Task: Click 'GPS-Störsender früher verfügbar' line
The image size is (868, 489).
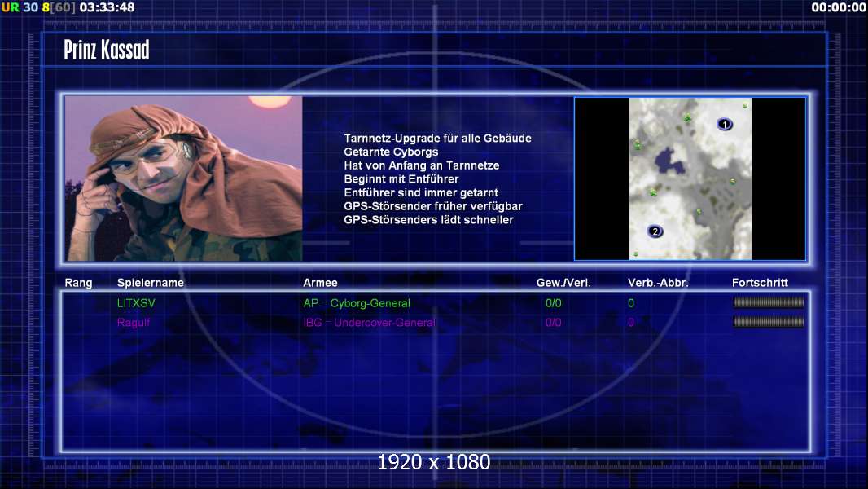Action: click(433, 206)
